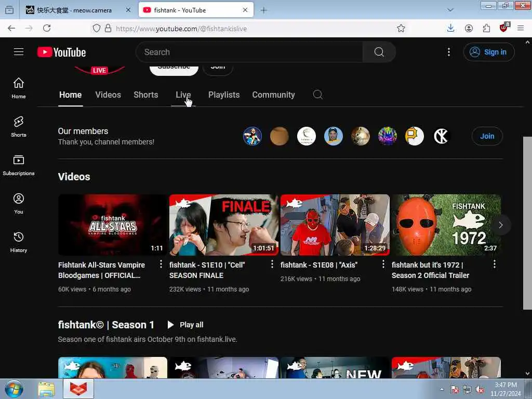Image resolution: width=532 pixels, height=399 pixels.
Task: Open the Firefox account icon
Action: tap(469, 29)
